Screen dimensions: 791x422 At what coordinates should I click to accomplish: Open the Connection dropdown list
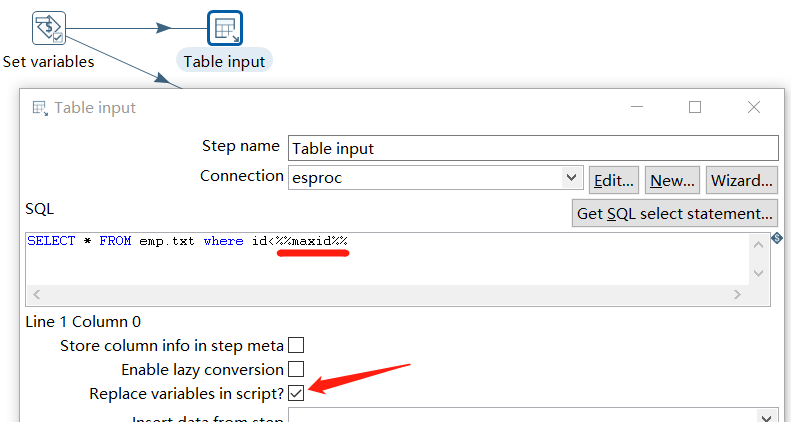pyautogui.click(x=572, y=178)
